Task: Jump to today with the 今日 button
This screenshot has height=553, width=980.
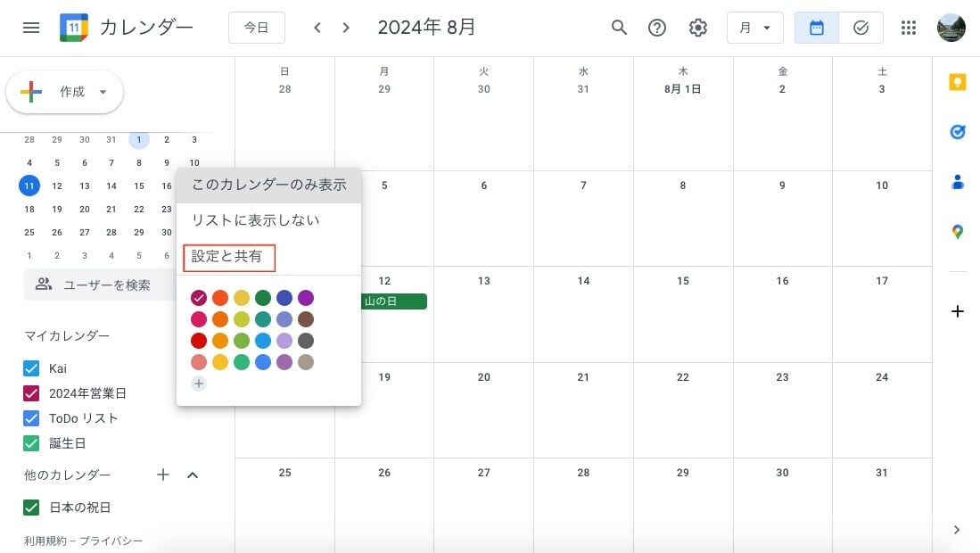Action: click(257, 27)
